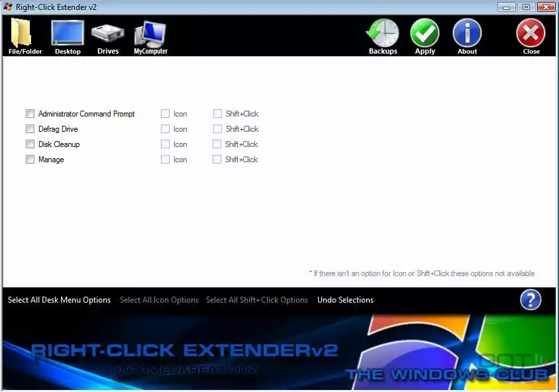Open the Backups clock icon
Screen dimensions: 559x392
click(x=383, y=36)
